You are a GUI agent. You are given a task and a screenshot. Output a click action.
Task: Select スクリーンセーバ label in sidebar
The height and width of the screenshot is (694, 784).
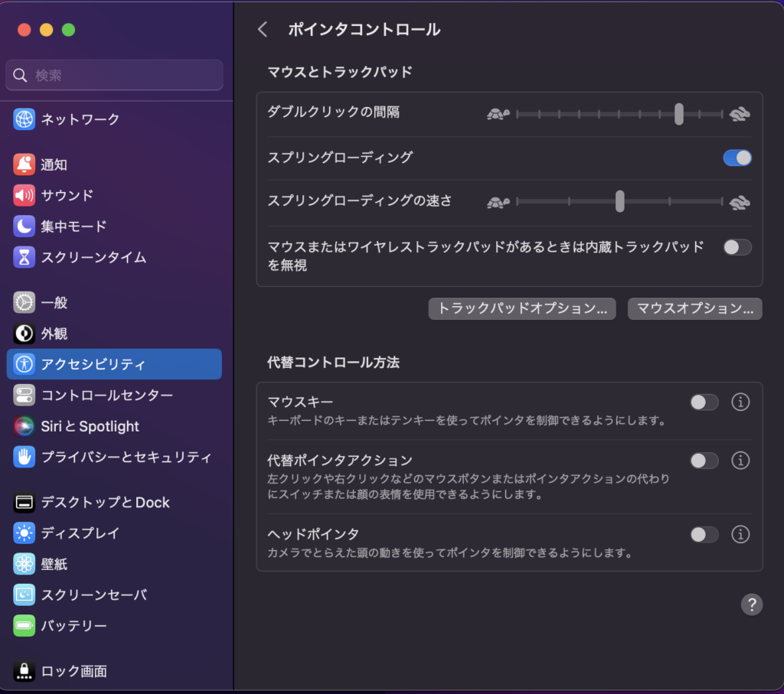coord(94,595)
